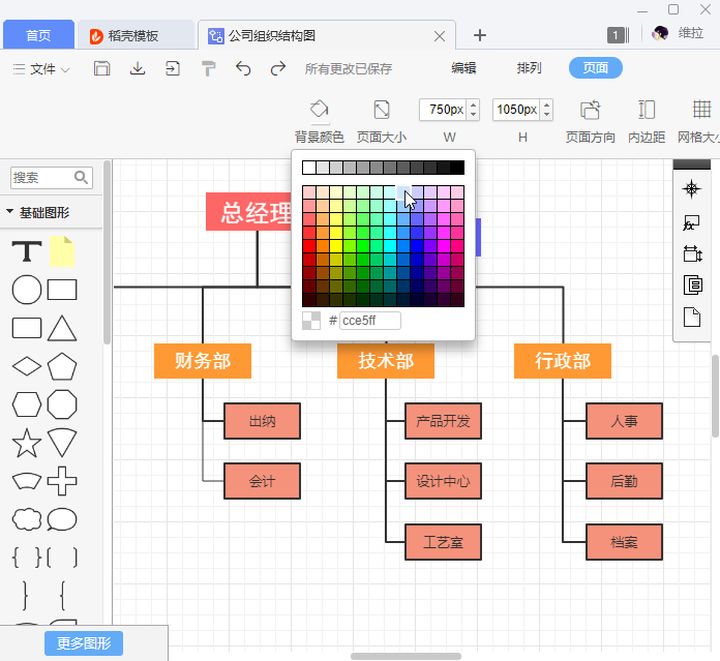Click the shape search box
Screen dimensions: 720x661
pos(51,178)
